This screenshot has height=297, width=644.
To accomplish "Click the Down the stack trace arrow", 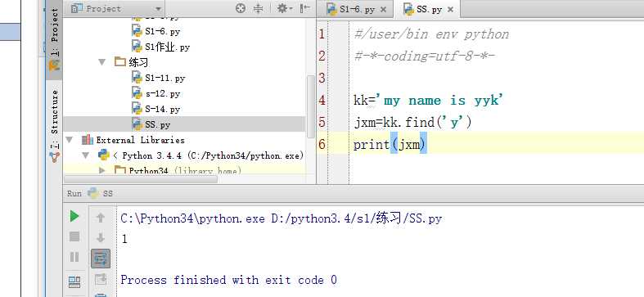I will pyautogui.click(x=100, y=237).
